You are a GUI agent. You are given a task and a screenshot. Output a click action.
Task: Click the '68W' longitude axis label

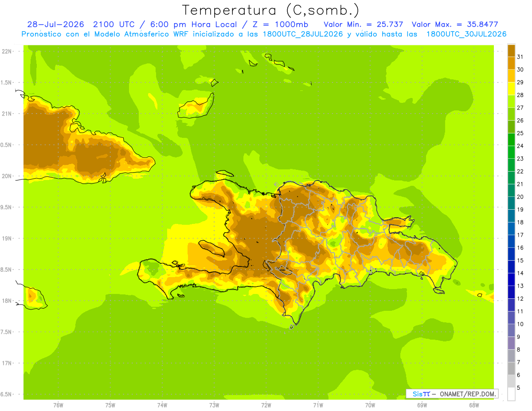point(474,405)
